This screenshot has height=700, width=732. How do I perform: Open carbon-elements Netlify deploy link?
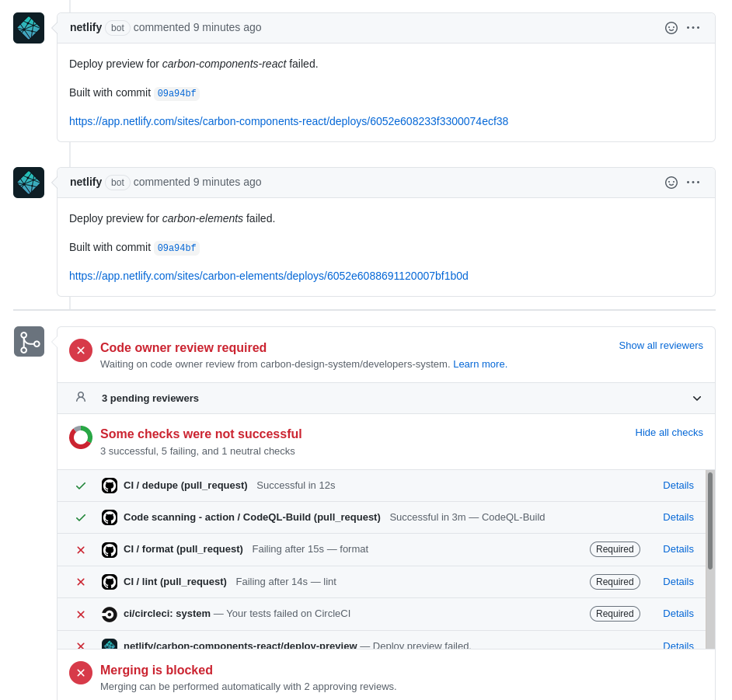coord(268,276)
